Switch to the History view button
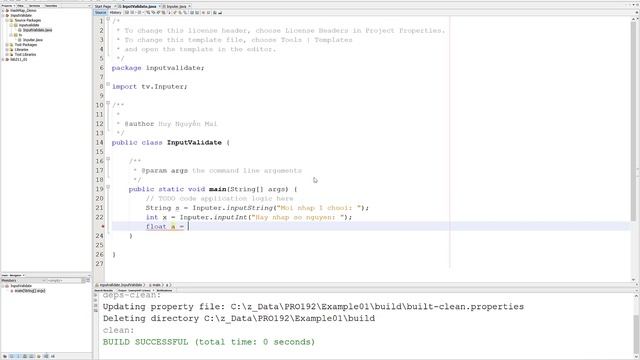Viewport: 640px width, 360px height. click(116, 13)
